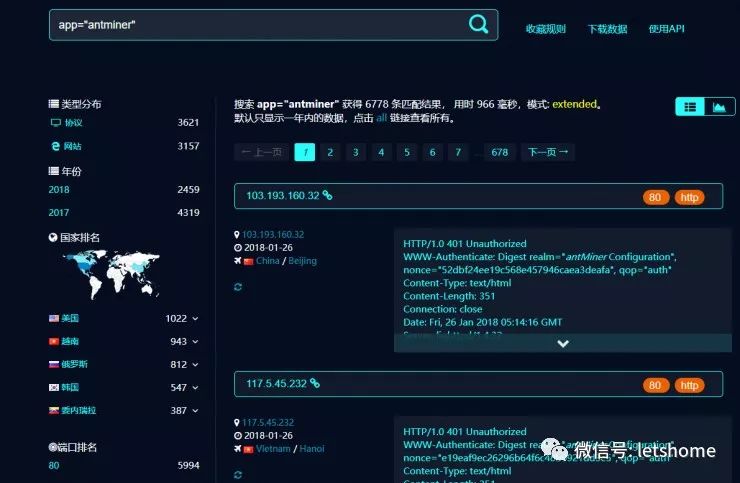Click link icon beside 103.193.160.32
The image size is (740, 483).
pos(328,195)
